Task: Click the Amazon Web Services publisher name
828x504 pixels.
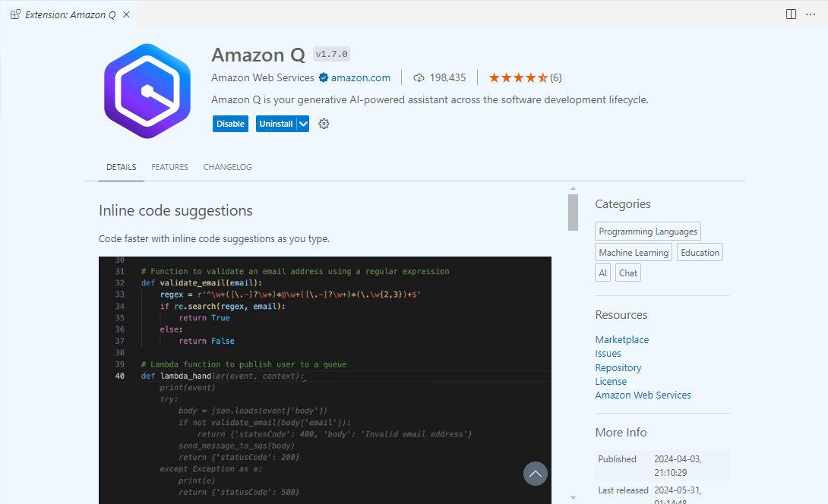Action: tap(262, 77)
